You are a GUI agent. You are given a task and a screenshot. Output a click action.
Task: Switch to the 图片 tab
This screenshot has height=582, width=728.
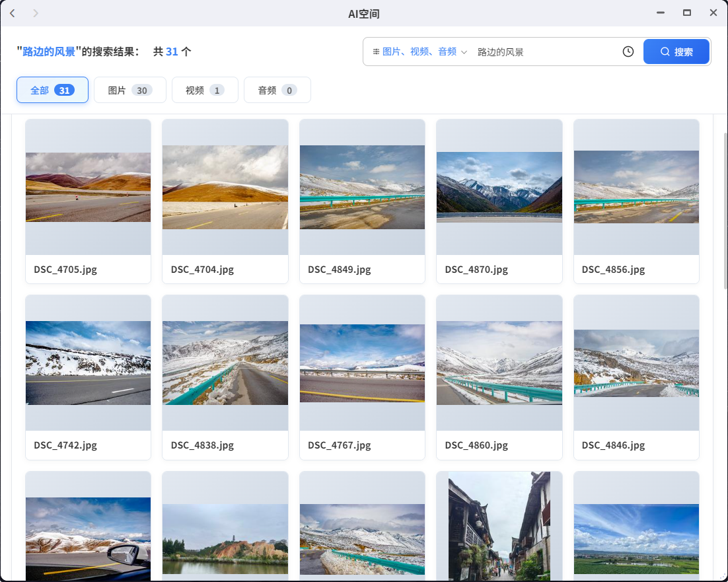tap(130, 90)
